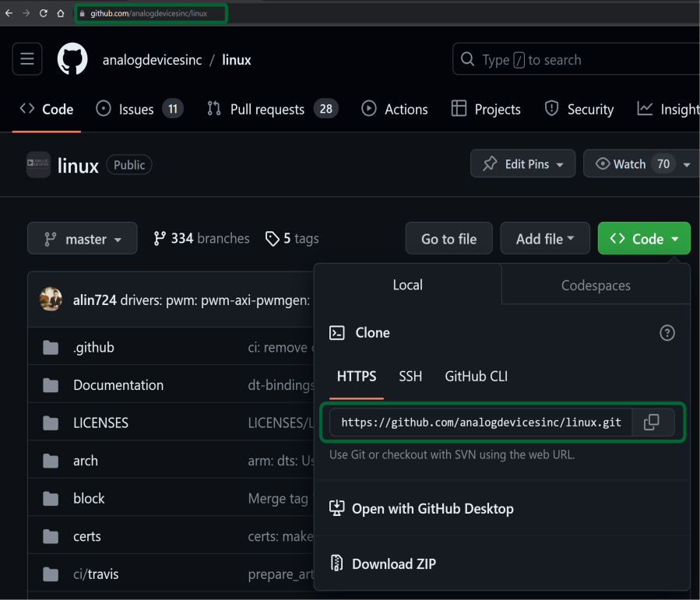Click the browser reload icon
700x600 pixels.
coord(42,13)
